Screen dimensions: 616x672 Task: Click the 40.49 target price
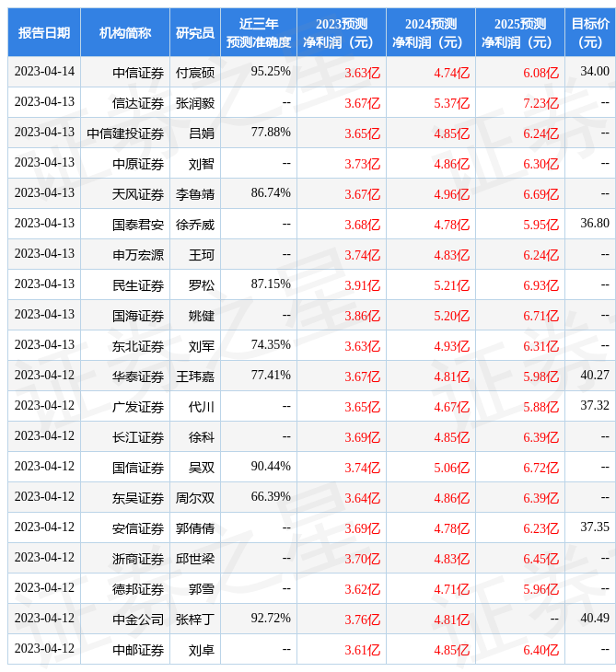[x=595, y=618]
